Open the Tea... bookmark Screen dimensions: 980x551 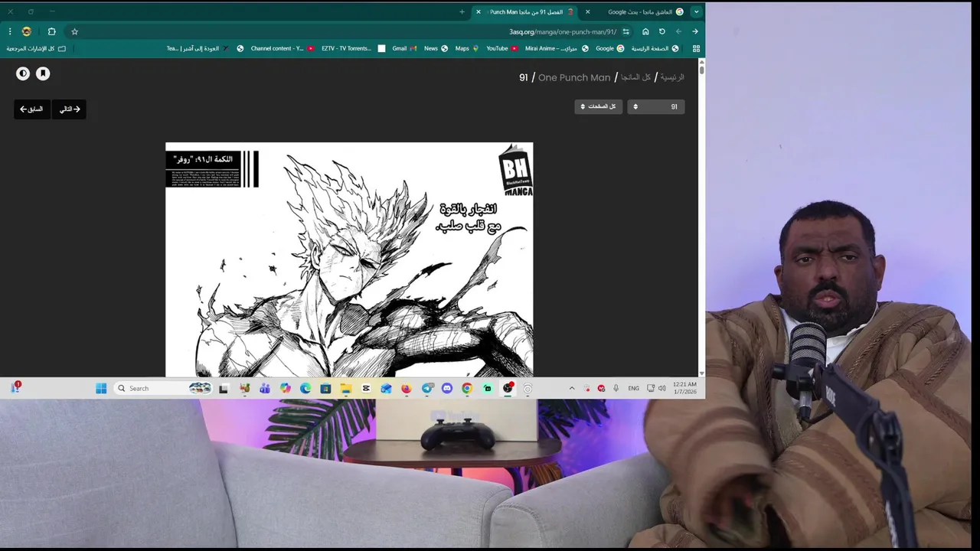click(173, 48)
